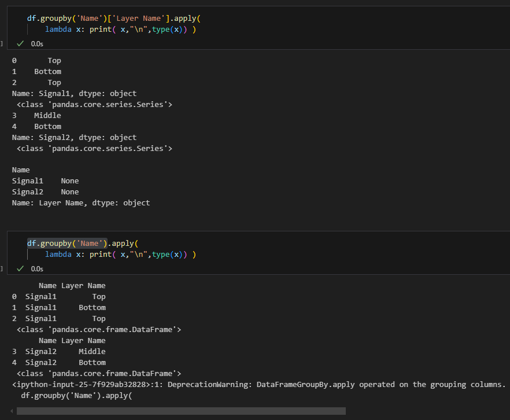This screenshot has width=510, height=420.
Task: Click second cell's 0.0s execution time
Action: point(37,269)
